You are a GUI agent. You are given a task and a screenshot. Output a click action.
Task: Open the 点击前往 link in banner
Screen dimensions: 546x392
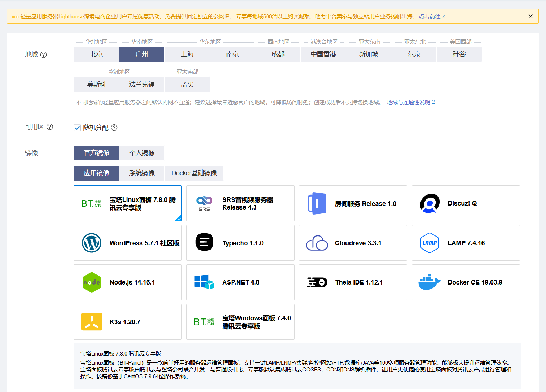pos(432,17)
